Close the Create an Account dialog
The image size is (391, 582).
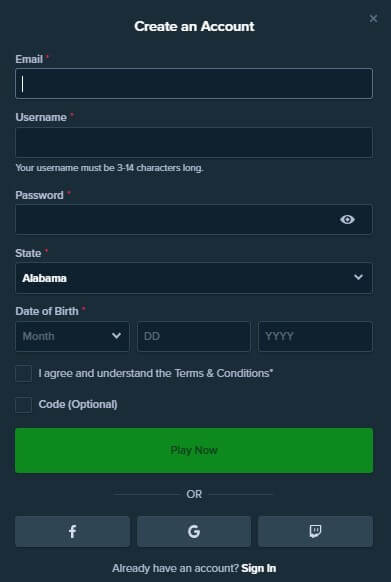[x=373, y=19]
